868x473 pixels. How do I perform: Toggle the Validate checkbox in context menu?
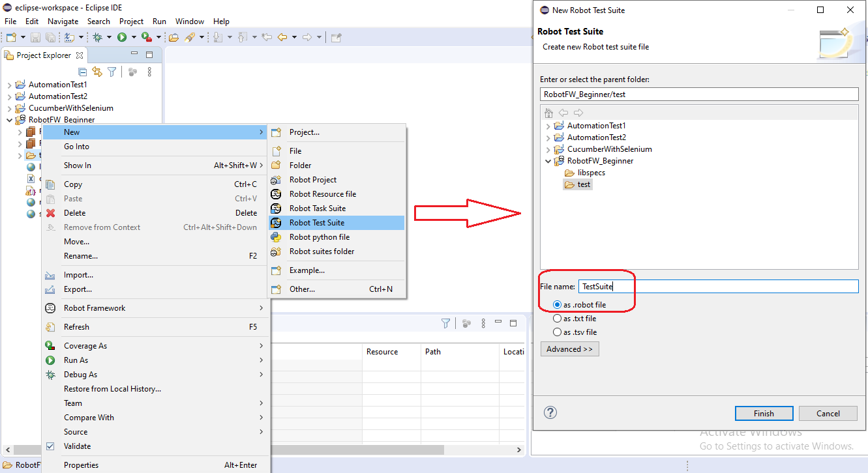pyautogui.click(x=50, y=446)
